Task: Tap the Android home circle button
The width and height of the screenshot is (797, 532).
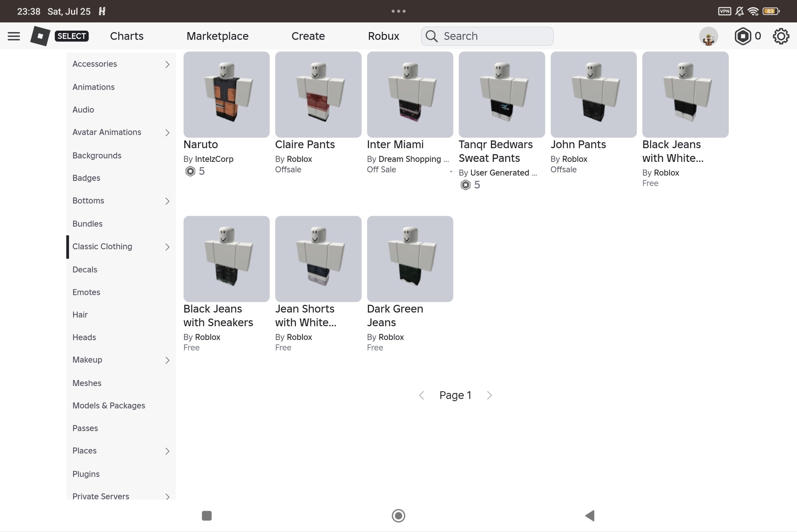Action: [x=398, y=516]
